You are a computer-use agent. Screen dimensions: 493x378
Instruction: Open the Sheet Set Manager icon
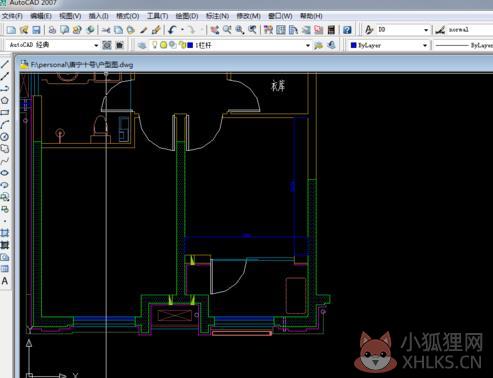306,30
